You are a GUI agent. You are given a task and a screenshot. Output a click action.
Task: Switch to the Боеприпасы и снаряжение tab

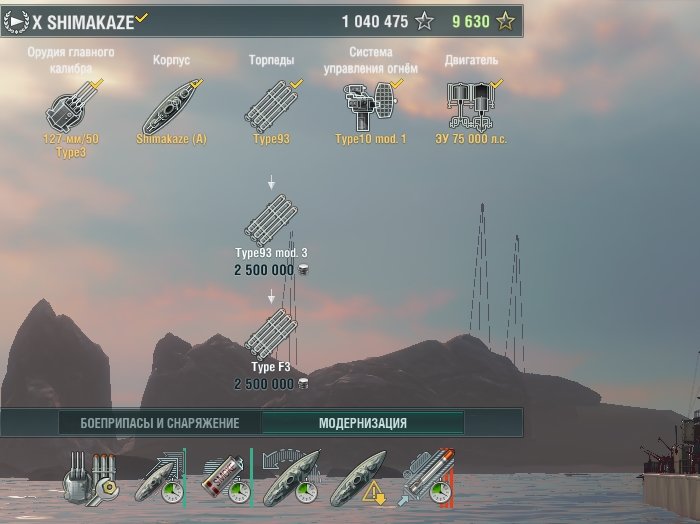coord(160,423)
